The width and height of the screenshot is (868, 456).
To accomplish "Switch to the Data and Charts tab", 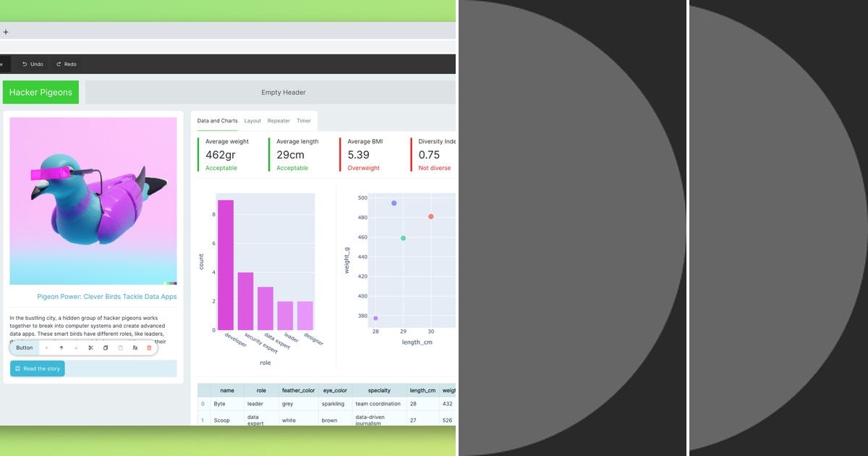I will coord(218,121).
